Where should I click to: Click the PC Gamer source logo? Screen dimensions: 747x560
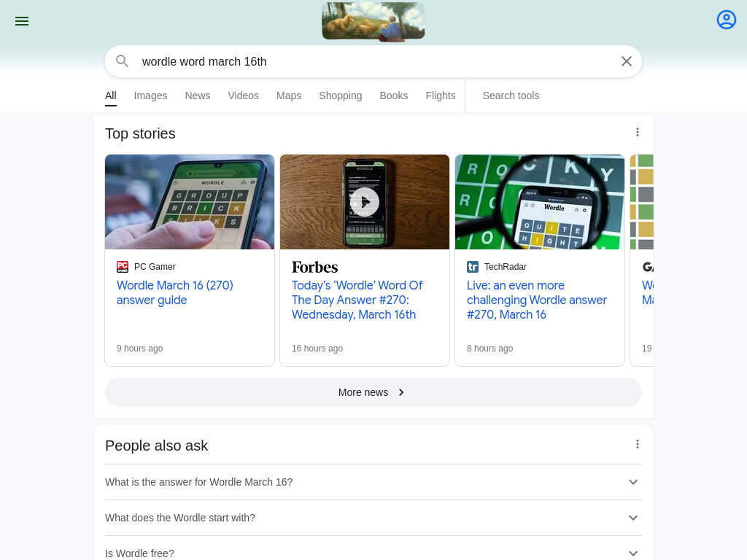(x=123, y=267)
